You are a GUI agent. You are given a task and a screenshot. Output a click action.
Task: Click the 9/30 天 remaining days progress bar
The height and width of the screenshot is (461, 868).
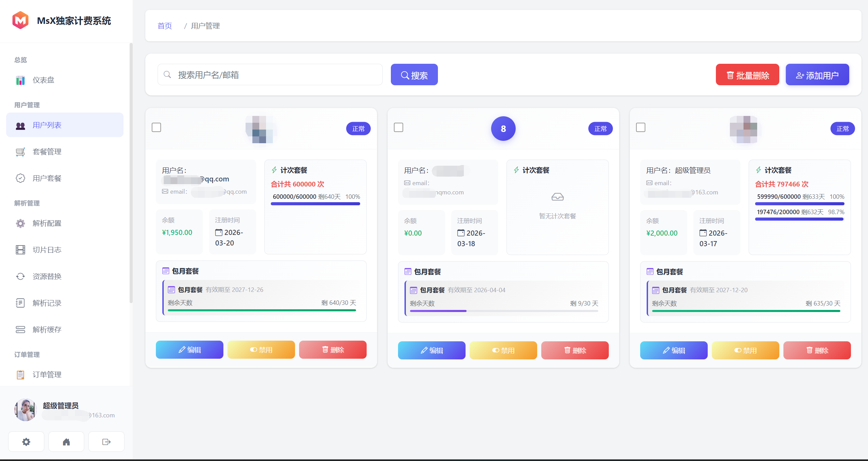click(x=504, y=311)
